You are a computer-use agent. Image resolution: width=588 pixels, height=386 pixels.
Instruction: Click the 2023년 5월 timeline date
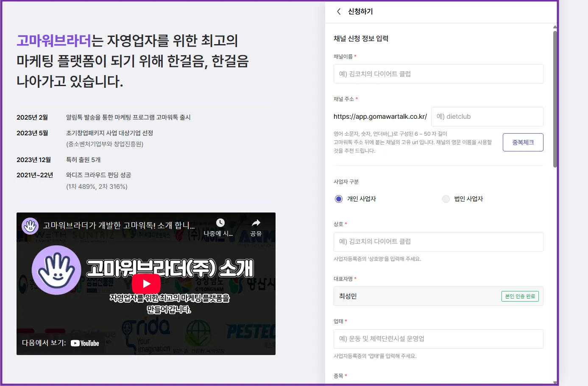[32, 133]
